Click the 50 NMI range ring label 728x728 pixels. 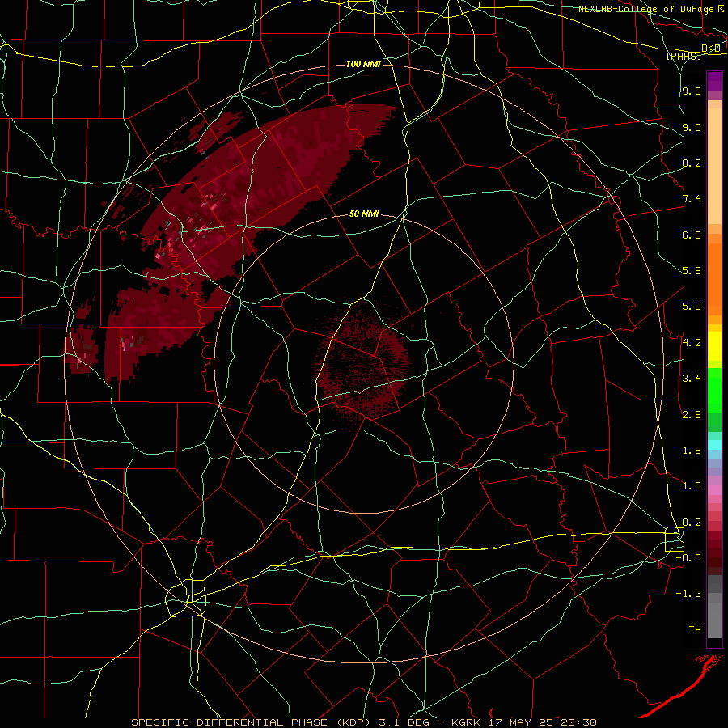point(364,214)
